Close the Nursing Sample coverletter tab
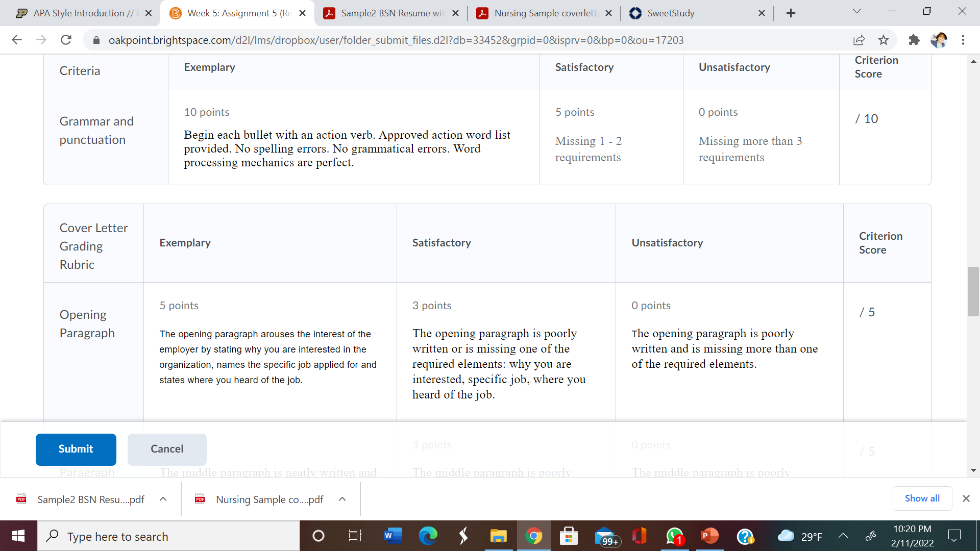The image size is (980, 551). (609, 13)
